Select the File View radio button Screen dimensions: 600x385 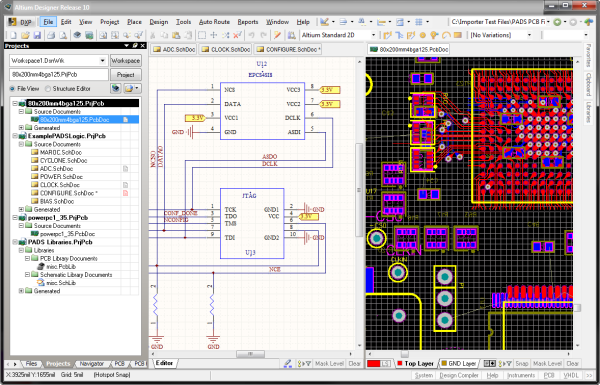click(x=13, y=88)
